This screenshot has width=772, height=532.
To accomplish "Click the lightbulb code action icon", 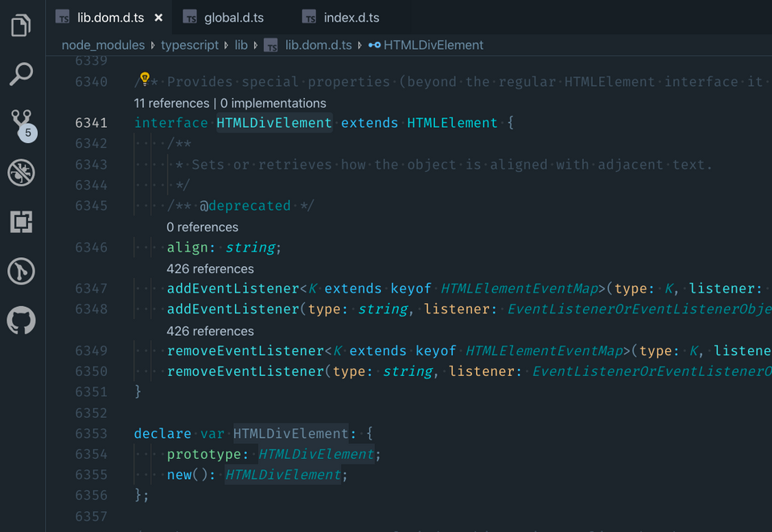I will click(x=145, y=79).
